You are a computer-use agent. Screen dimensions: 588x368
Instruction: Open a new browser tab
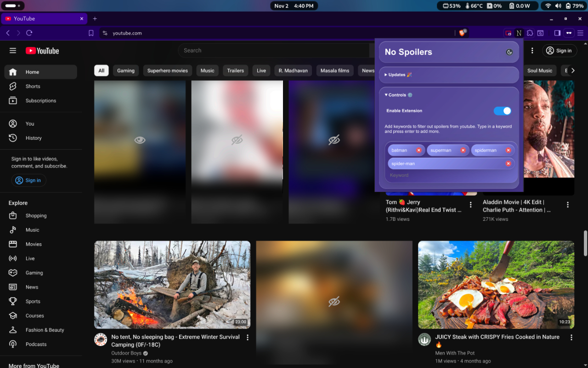tap(95, 19)
